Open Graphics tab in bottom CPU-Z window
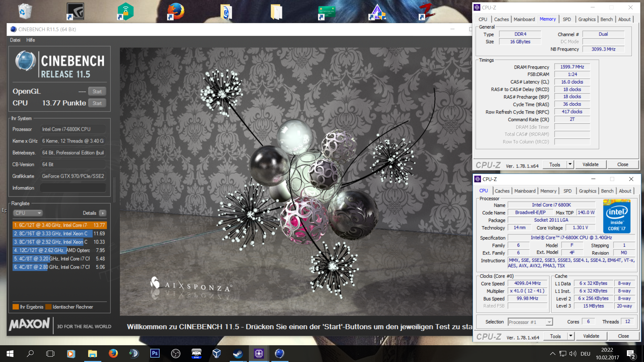Viewport: 644px width, 362px height. [587, 191]
